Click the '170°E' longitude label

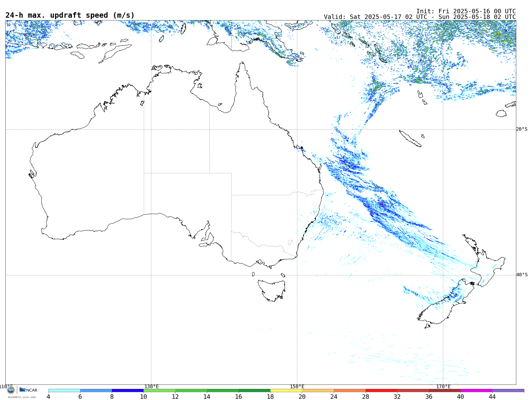tap(443, 387)
